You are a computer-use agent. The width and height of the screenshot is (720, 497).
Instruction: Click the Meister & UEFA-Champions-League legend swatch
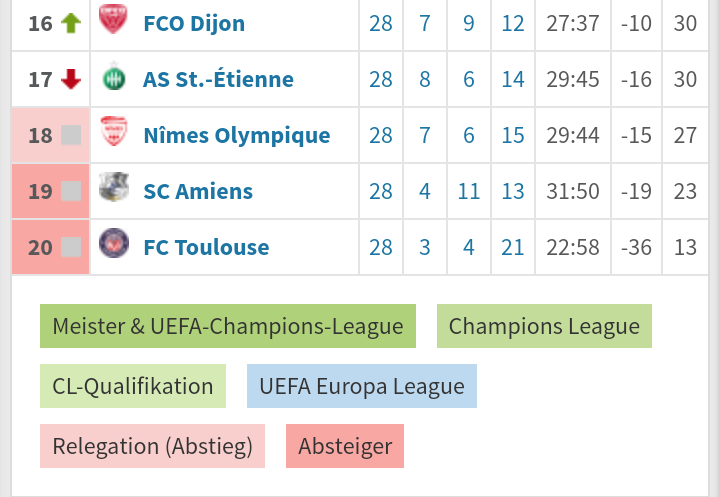228,326
